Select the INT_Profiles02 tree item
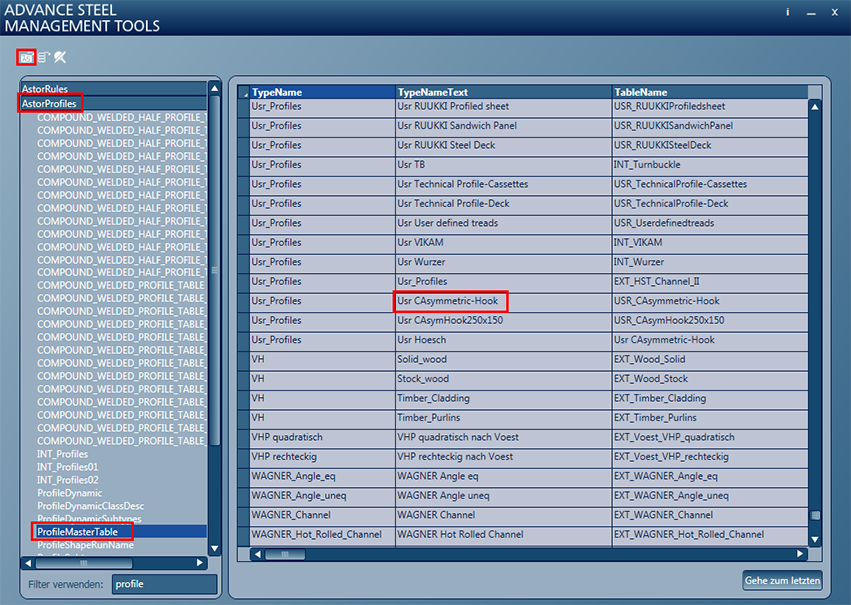 68,480
